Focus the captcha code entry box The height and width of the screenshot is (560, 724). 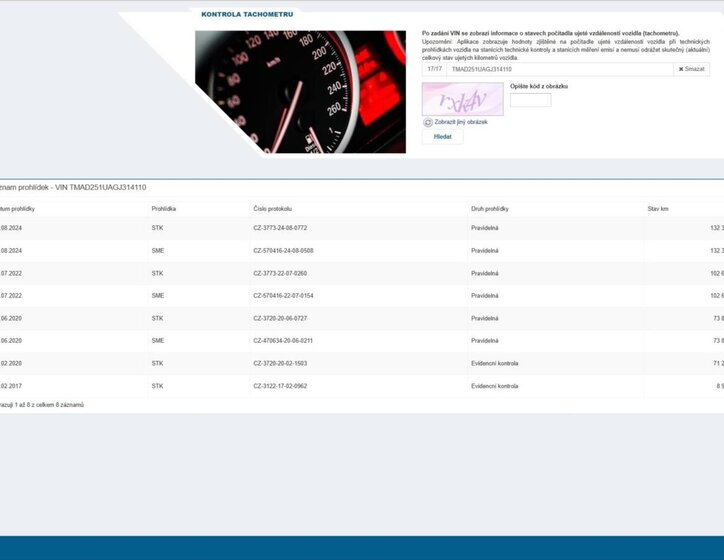coord(530,100)
